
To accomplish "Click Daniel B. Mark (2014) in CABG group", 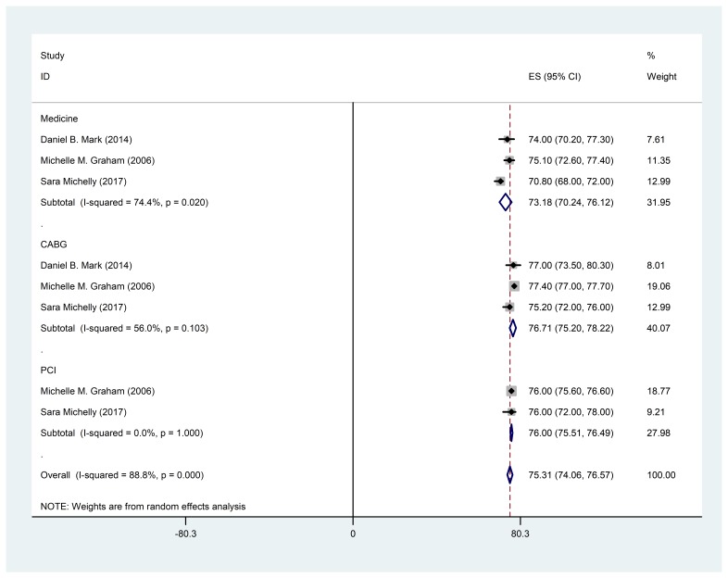I will (x=86, y=266).
